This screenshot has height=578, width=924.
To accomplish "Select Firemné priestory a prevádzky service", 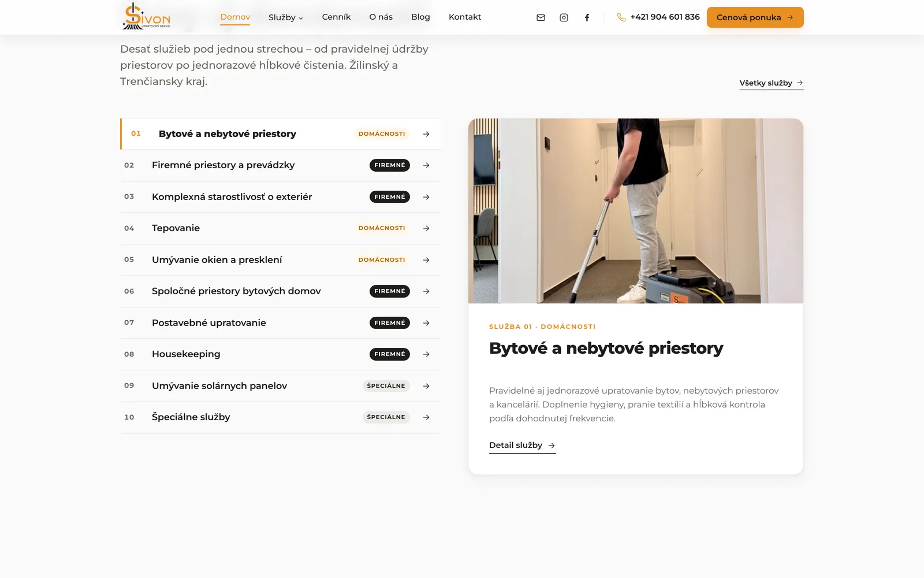I will pos(280,165).
